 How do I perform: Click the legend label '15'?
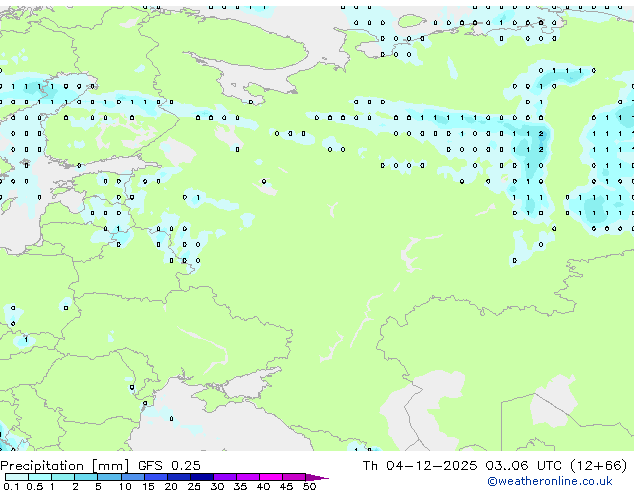tap(148, 486)
